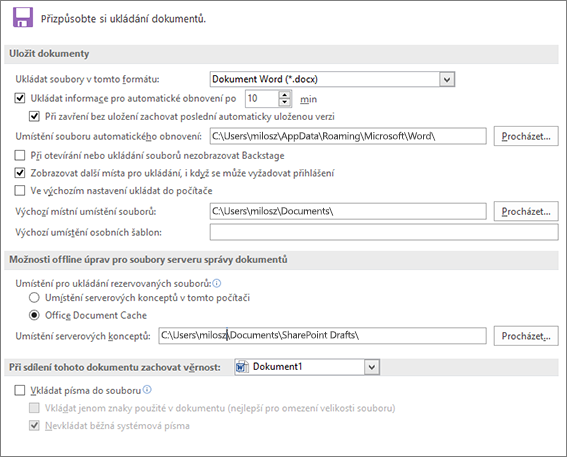Click info icon beside Vkládat písma do souboru
Screen dimensions: 567x457
coord(147,390)
